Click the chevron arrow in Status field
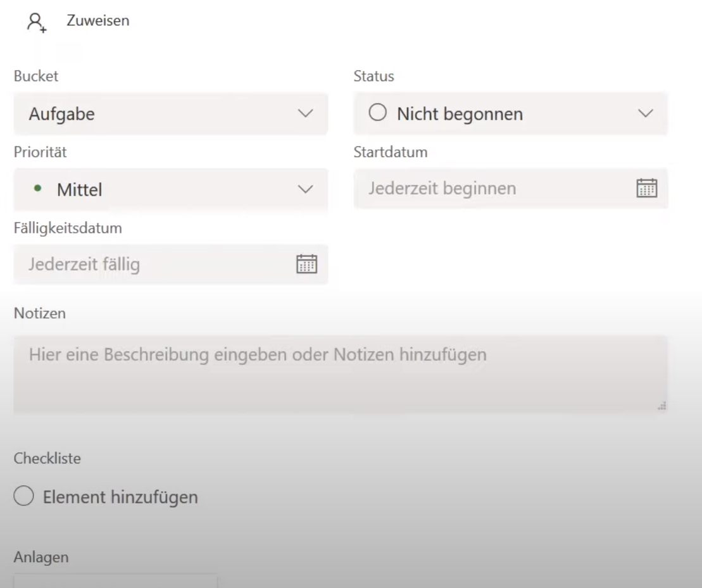 click(x=645, y=114)
